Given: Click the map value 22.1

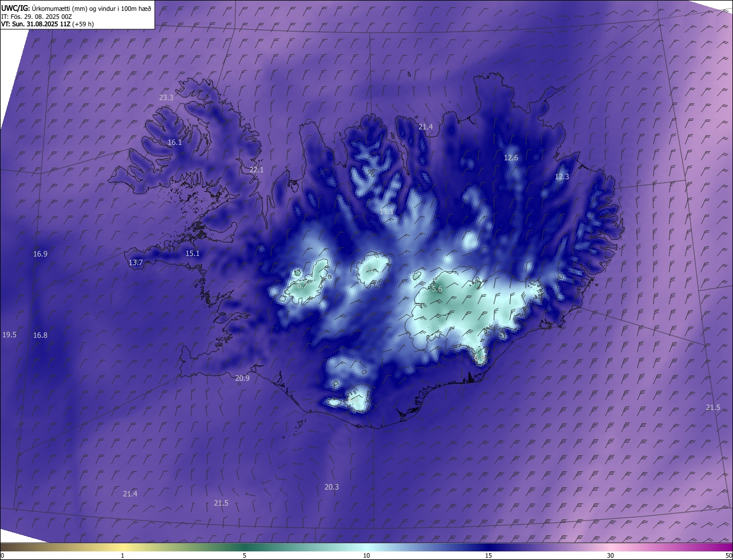Looking at the screenshot, I should [257, 170].
